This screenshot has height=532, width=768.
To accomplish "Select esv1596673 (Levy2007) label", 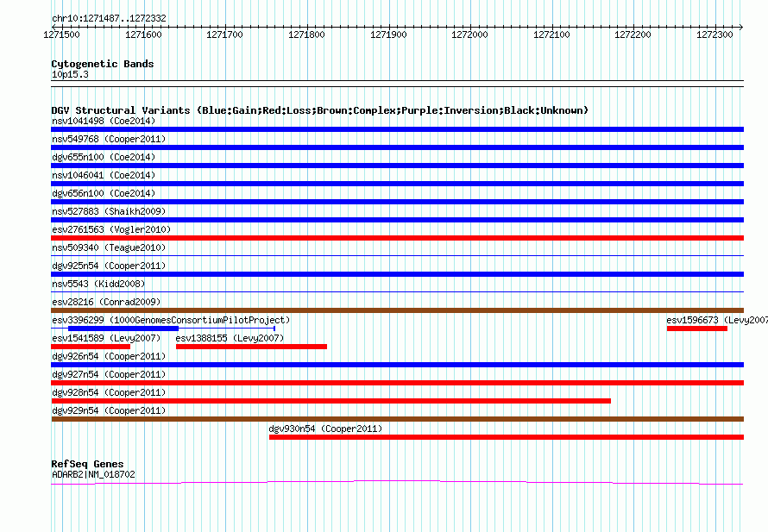I will click(x=717, y=320).
